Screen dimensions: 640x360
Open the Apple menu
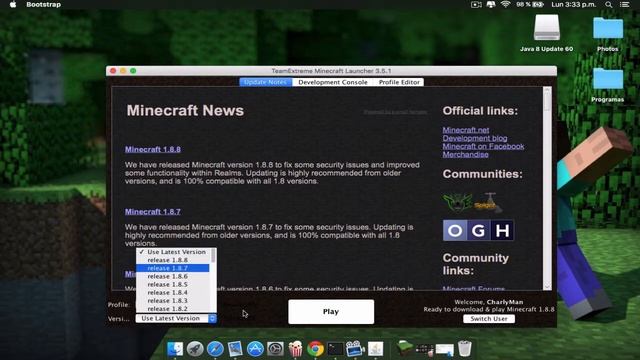[13, 4]
